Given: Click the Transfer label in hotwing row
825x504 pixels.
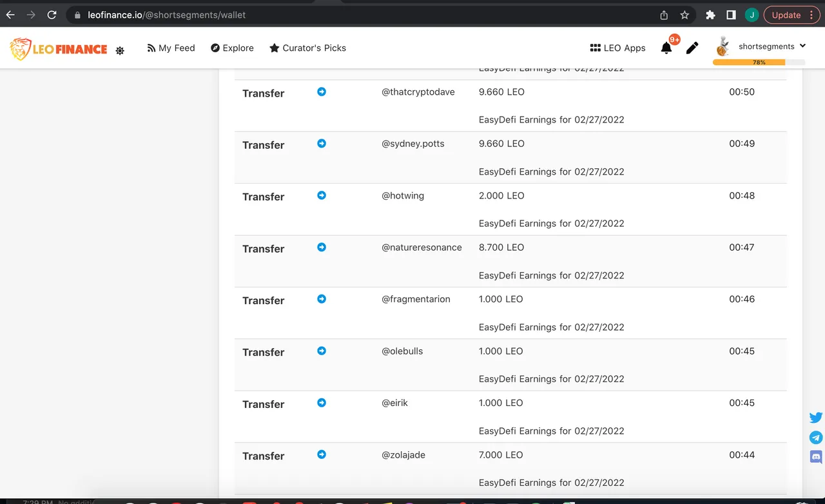Looking at the screenshot, I should 263,197.
